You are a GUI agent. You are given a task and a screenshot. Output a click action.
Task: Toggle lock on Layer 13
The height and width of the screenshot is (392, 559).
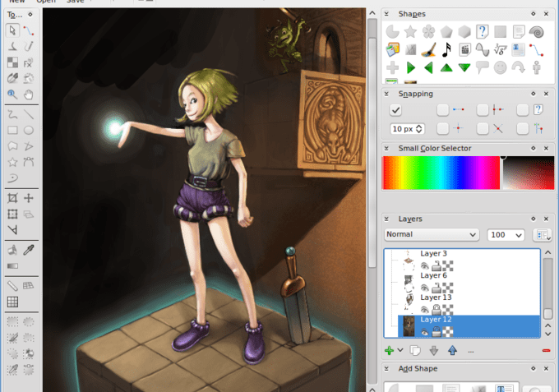(436, 308)
